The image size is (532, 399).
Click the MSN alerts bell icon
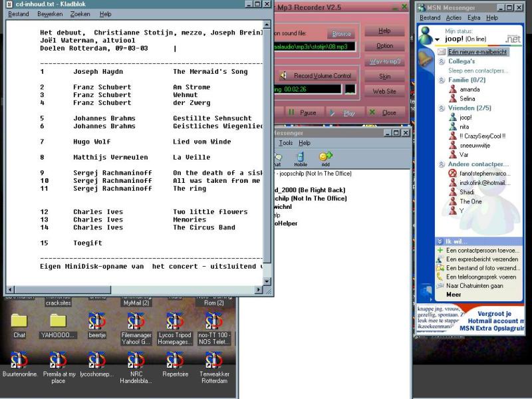[x=426, y=59]
